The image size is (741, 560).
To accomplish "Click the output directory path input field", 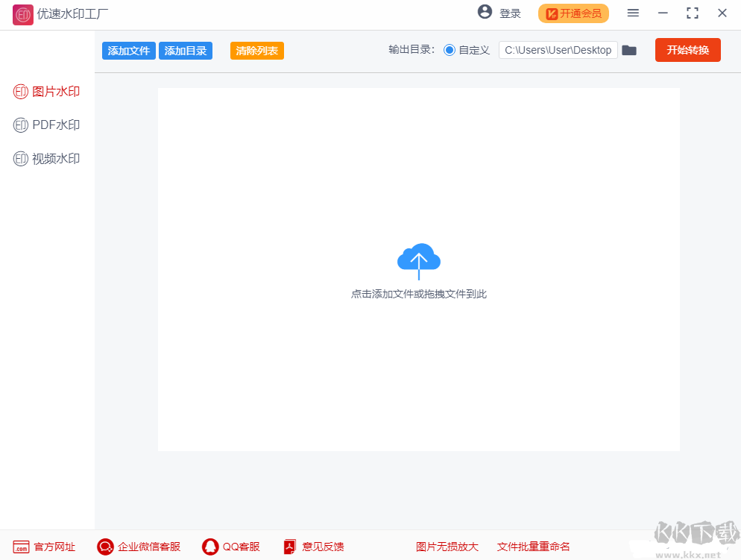I will [x=558, y=50].
